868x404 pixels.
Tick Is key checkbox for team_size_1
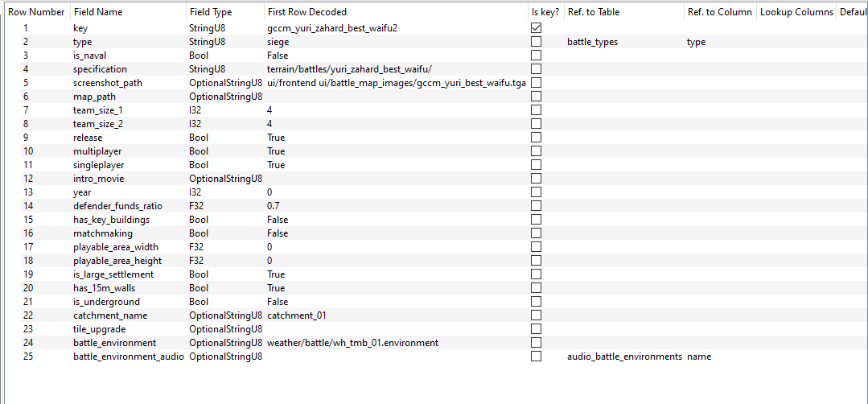536,110
